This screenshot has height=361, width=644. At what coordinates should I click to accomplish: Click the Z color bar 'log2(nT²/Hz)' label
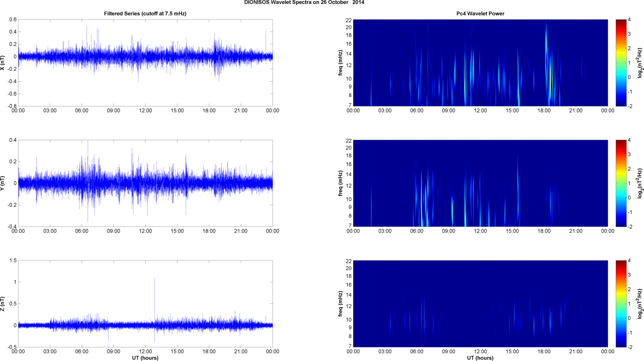point(640,304)
